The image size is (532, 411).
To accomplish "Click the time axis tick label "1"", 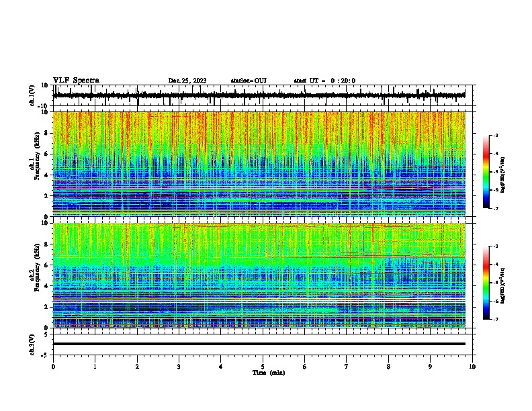I will click(x=95, y=367).
